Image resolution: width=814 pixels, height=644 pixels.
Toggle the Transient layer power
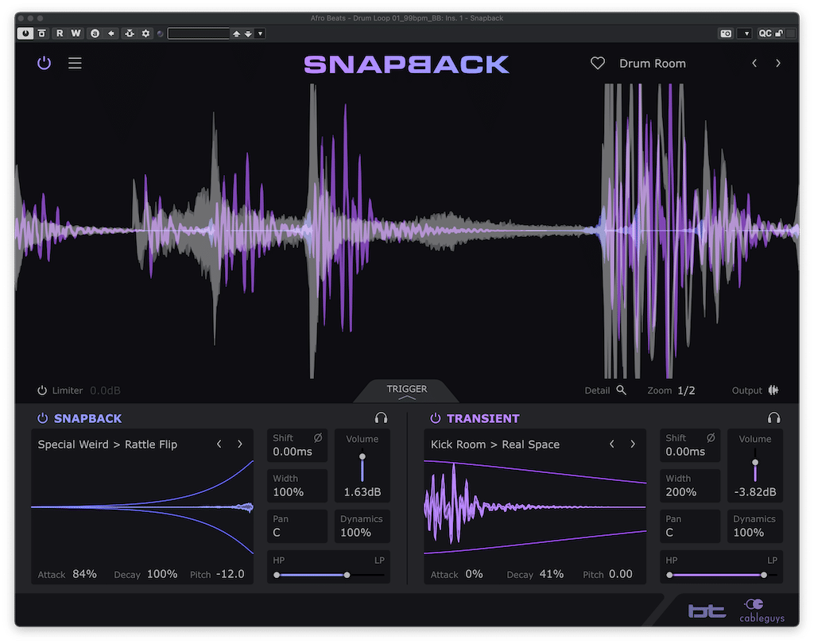coord(436,418)
